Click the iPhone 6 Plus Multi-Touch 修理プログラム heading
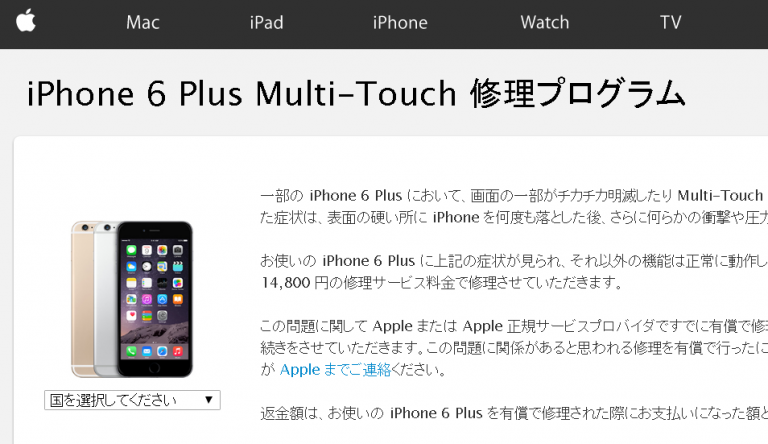The image size is (768, 444). pyautogui.click(x=356, y=93)
